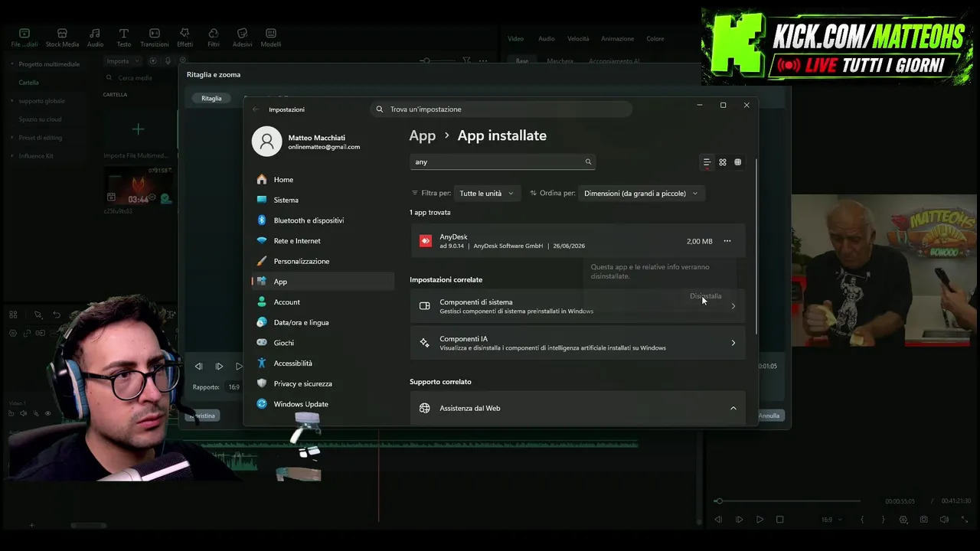This screenshot has height=551, width=980.
Task: Click the Settings window vertical scrollbar
Action: (756, 245)
